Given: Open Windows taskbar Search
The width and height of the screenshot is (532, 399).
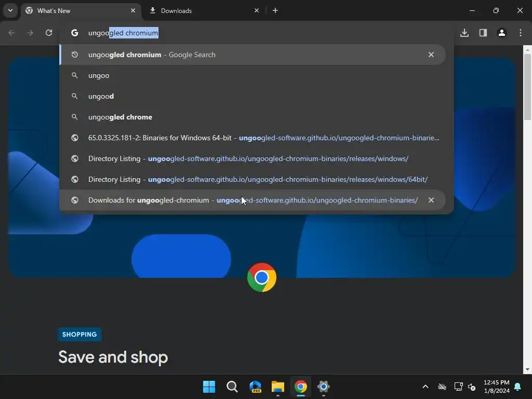Looking at the screenshot, I should (x=232, y=387).
